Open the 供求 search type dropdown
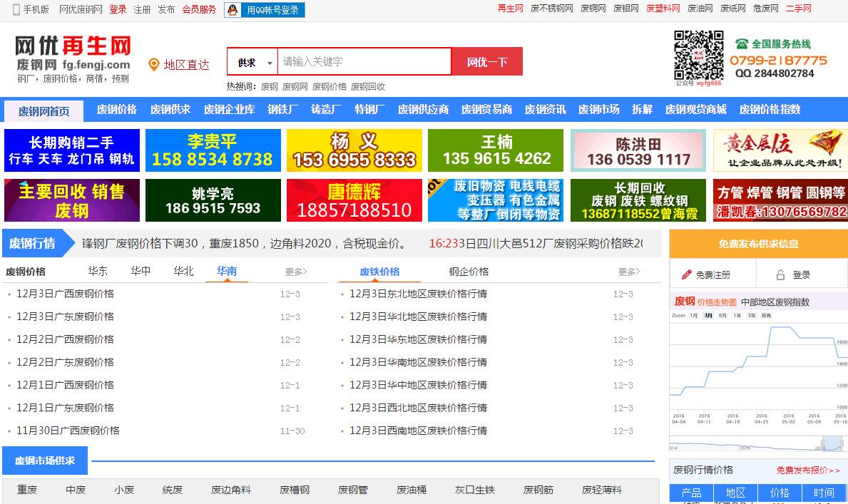The height and width of the screenshot is (504, 848). tap(253, 63)
